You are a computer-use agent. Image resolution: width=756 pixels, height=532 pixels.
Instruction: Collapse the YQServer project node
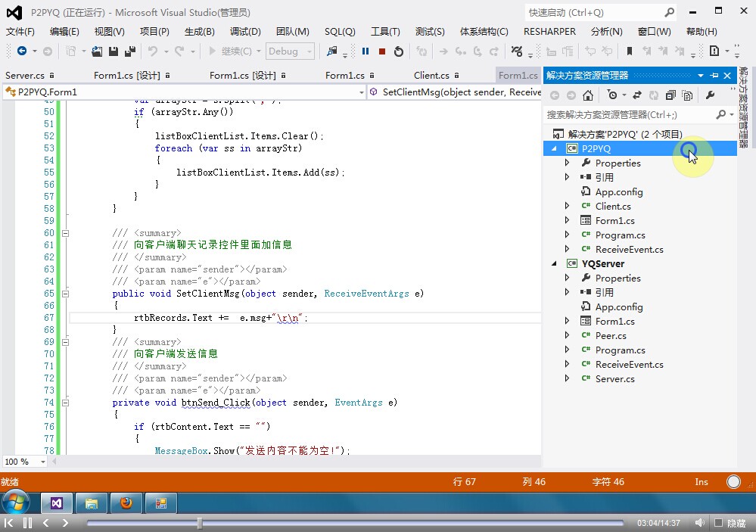pyautogui.click(x=554, y=263)
